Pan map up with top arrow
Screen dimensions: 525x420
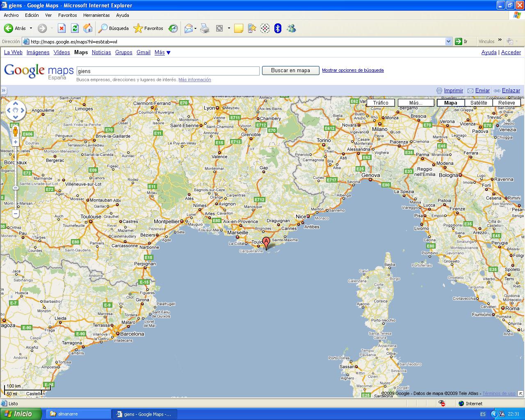(x=16, y=103)
